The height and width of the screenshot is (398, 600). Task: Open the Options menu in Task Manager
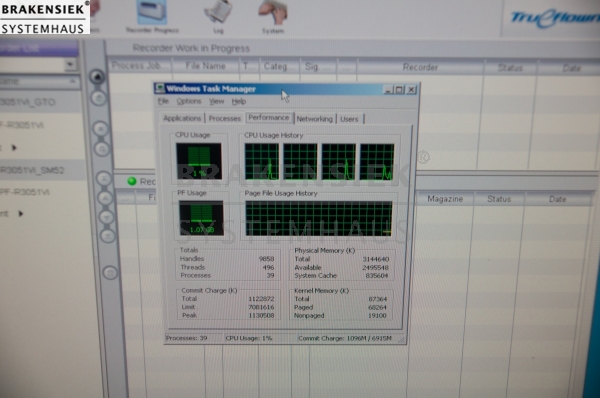[x=189, y=101]
